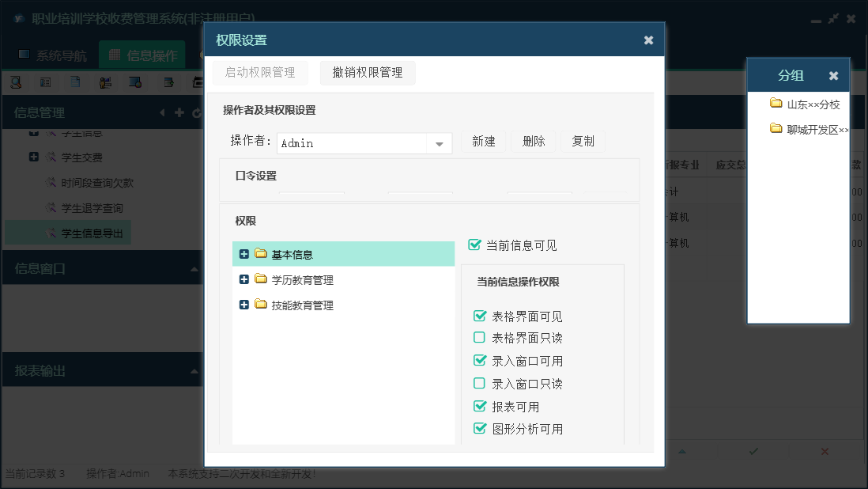Image resolution: width=868 pixels, height=489 pixels.
Task: Click the red X cancel icon
Action: (825, 451)
